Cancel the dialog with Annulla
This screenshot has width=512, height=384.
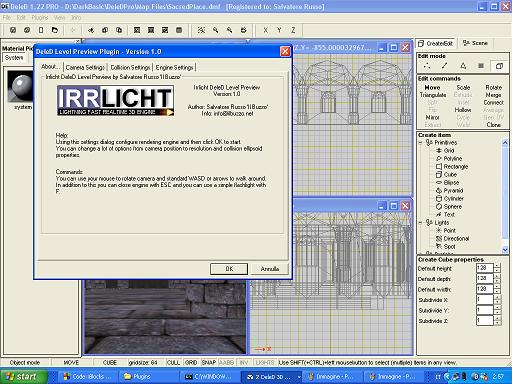tap(270, 269)
